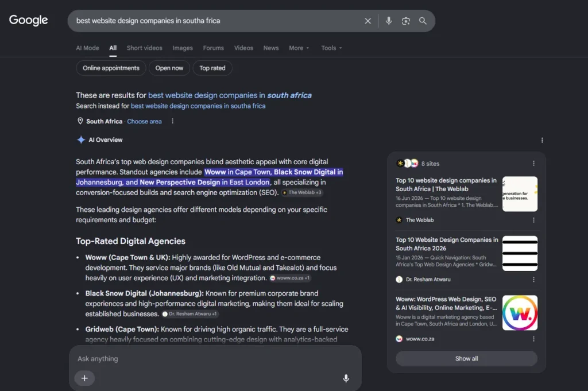
Task: Switch to Images tab
Action: pos(183,48)
